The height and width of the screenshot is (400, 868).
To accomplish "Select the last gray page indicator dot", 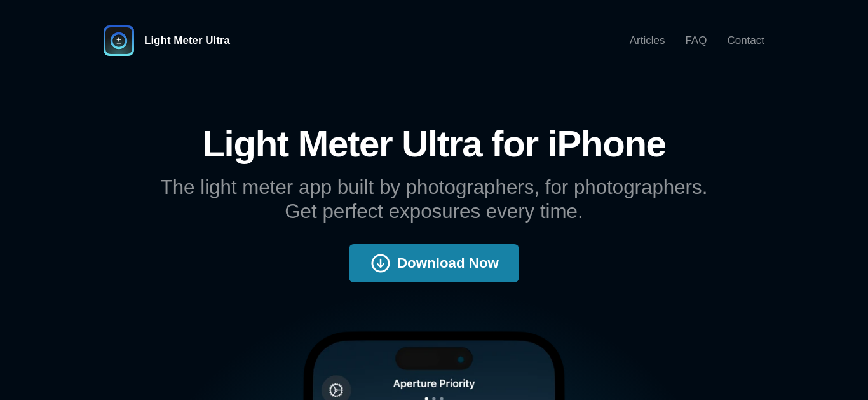I will coord(442,399).
